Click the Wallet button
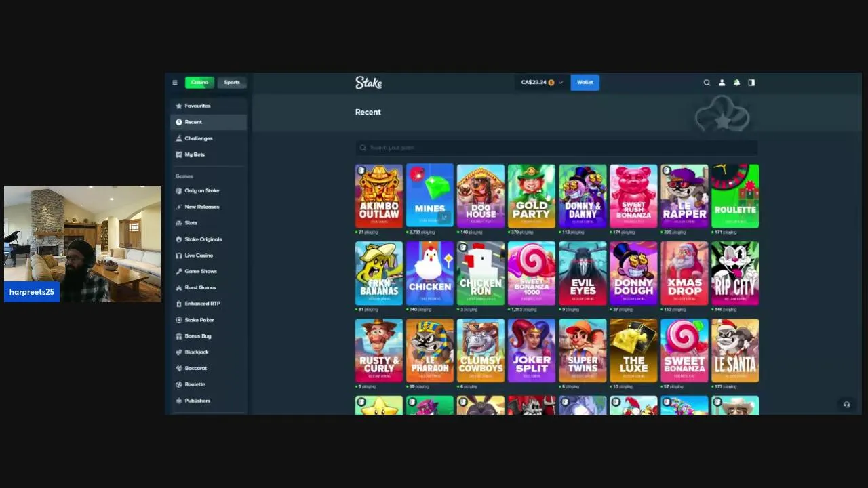Viewport: 868px width, 488px height. point(585,83)
